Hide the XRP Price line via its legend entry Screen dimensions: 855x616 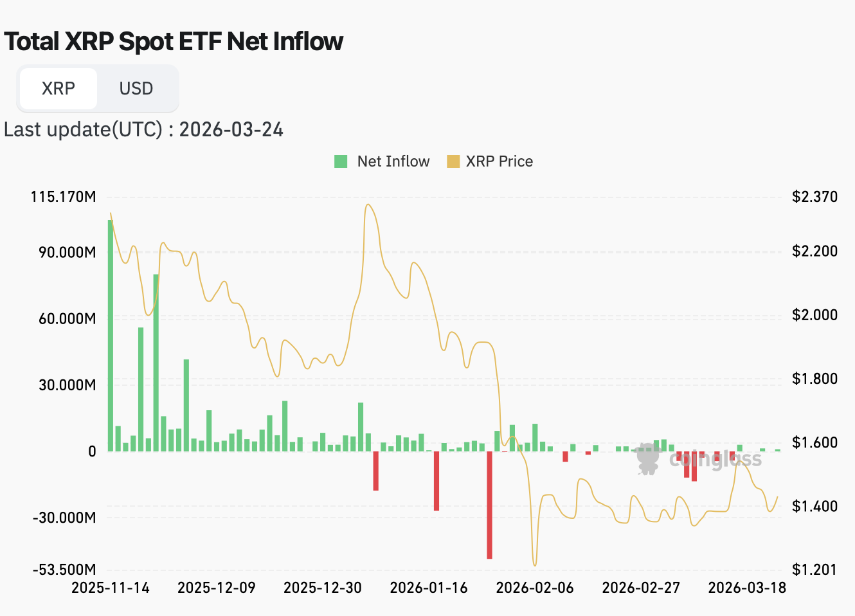(x=500, y=161)
